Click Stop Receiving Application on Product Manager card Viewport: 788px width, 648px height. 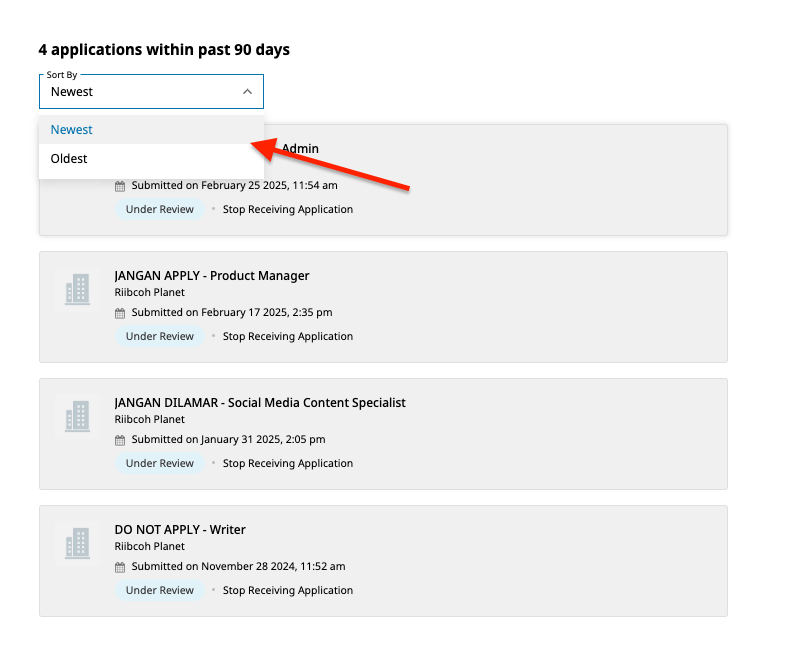288,336
